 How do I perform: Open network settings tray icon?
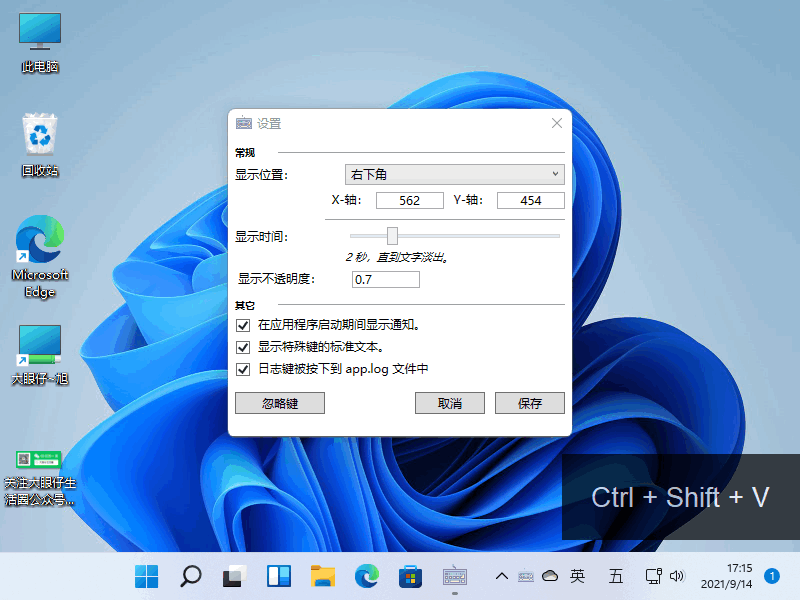654,577
